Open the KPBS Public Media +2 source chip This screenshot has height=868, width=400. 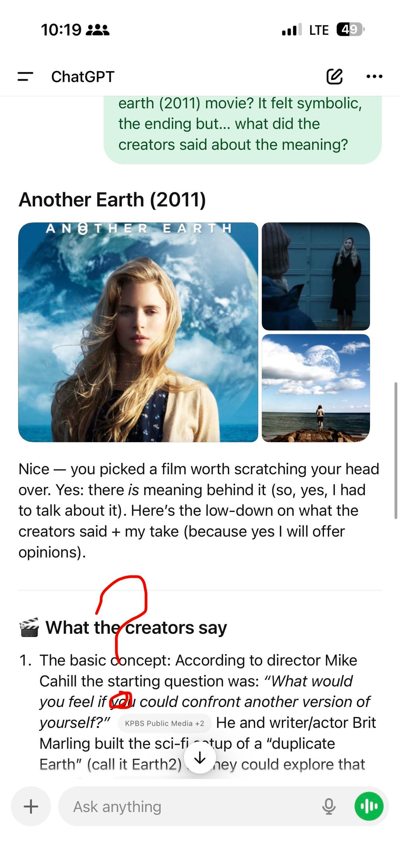(x=164, y=723)
